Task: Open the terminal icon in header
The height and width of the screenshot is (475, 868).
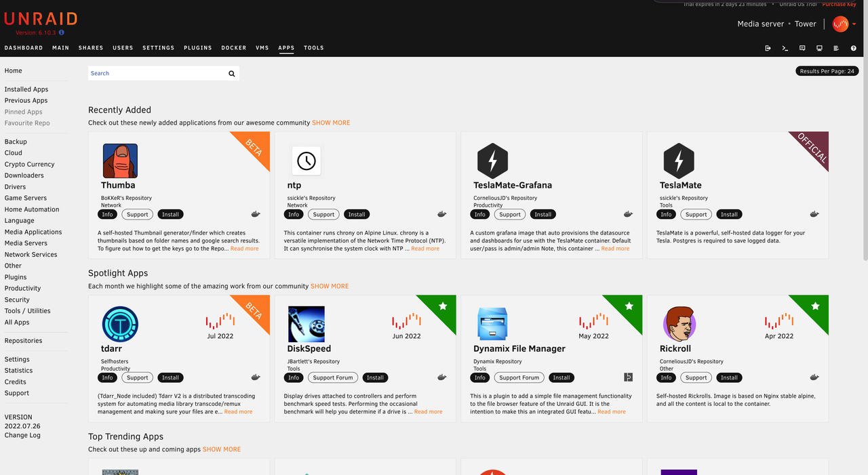Action: click(x=785, y=48)
